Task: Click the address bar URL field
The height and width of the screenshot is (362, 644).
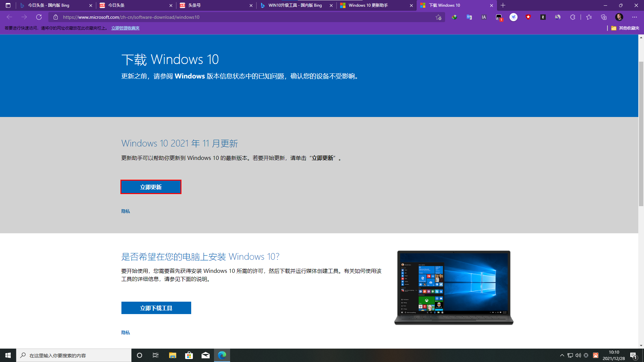Action: (247, 17)
